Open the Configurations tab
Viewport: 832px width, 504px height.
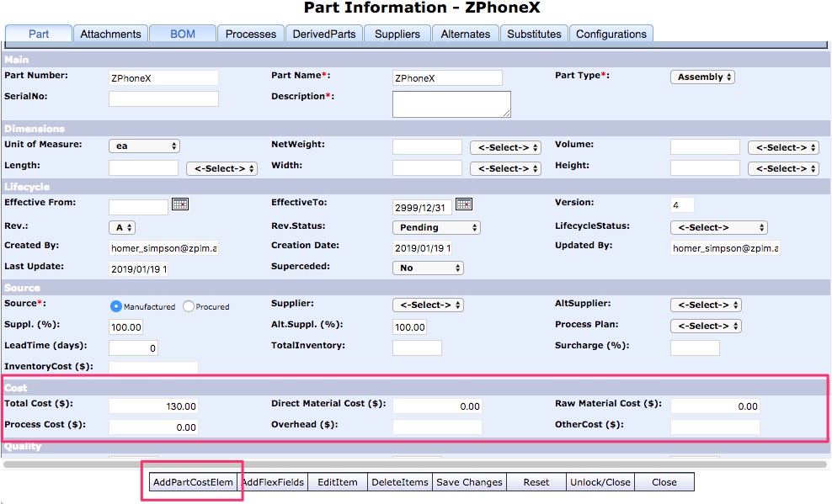tap(611, 34)
